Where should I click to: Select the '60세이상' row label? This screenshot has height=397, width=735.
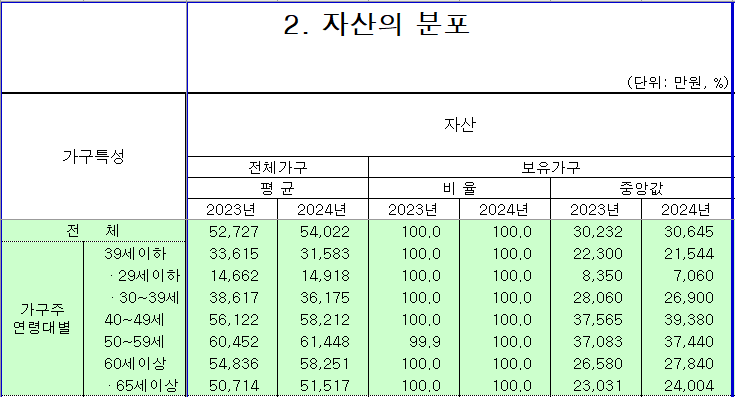point(135,364)
